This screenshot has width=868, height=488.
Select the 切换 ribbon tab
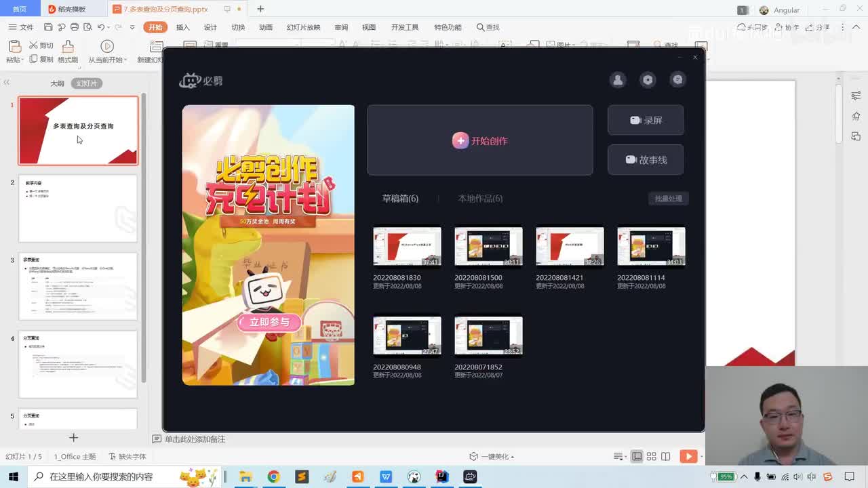[238, 27]
